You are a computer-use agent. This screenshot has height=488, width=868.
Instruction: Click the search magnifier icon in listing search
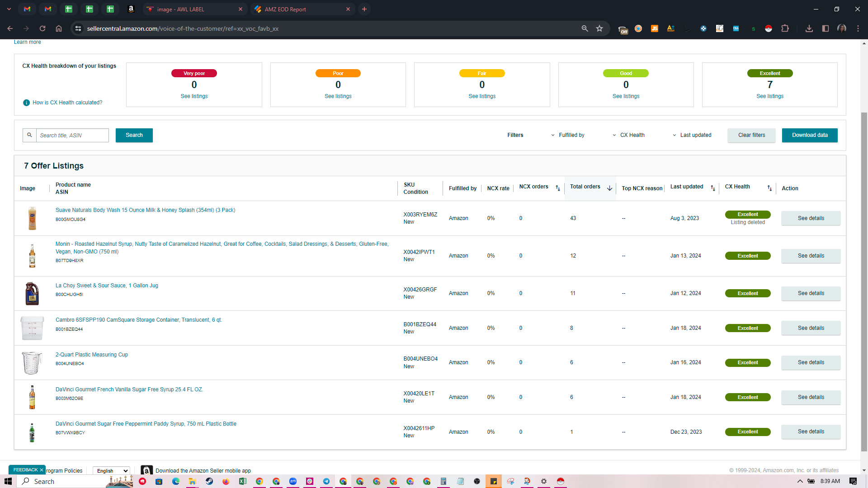[29, 135]
